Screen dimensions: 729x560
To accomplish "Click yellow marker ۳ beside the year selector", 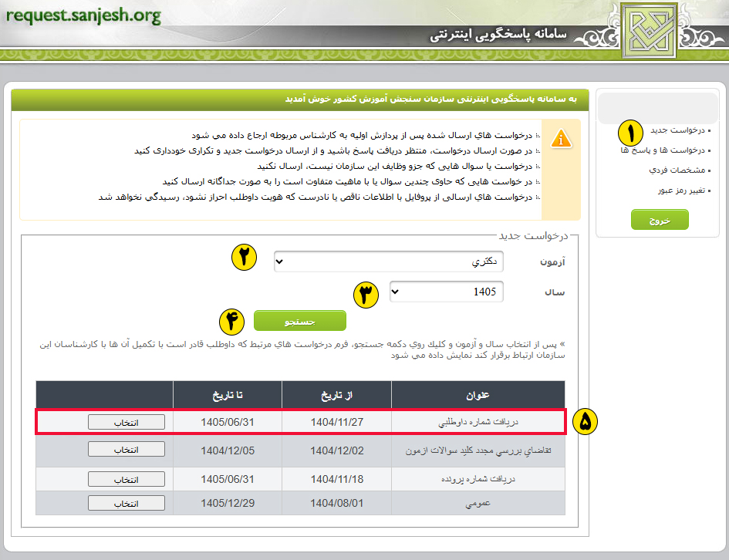I will (366, 295).
